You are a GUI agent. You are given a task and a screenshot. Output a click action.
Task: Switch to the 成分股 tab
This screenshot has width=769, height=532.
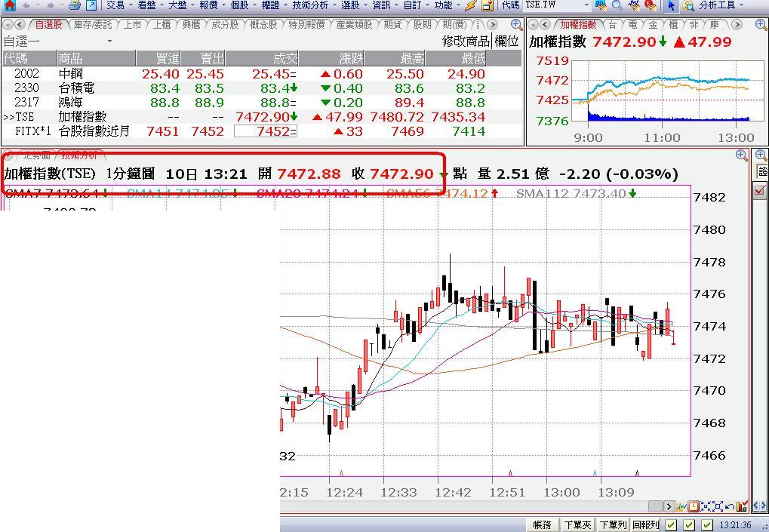pyautogui.click(x=225, y=24)
